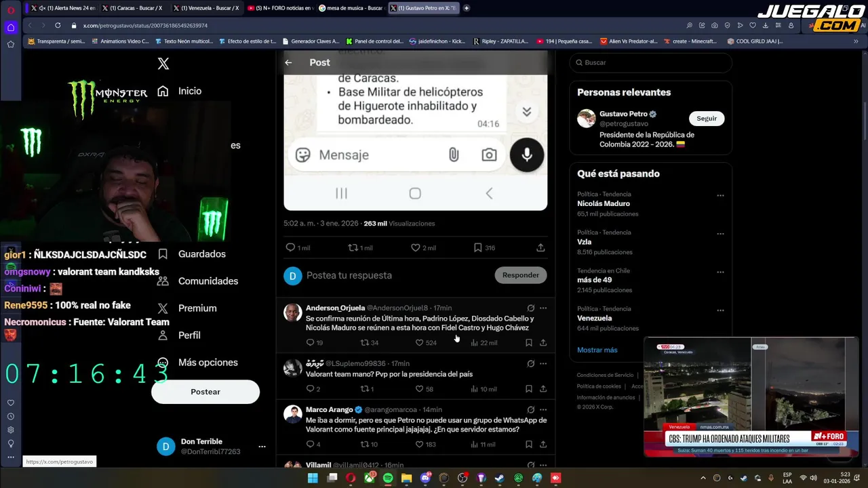Follow Gustavo Petro with Seguir button
Screen dimensions: 868x488
pyautogui.click(x=707, y=118)
